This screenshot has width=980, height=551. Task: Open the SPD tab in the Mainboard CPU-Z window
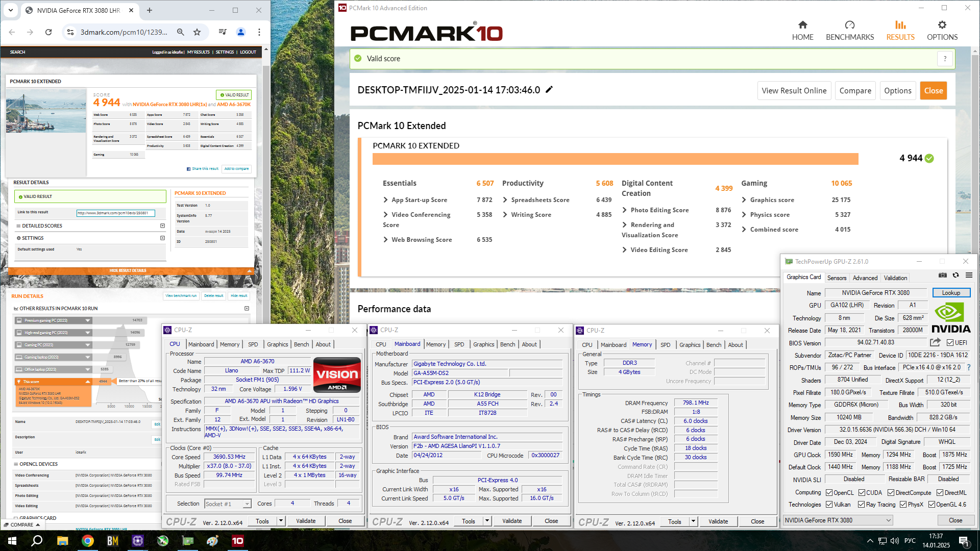click(459, 344)
